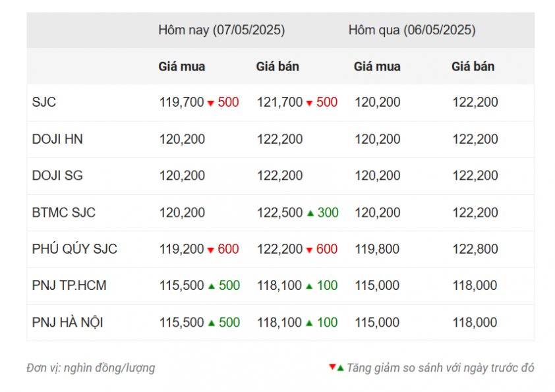
Task: Click green arrow beside PNJ HÀ NỘI 115,500
Action: [212, 323]
